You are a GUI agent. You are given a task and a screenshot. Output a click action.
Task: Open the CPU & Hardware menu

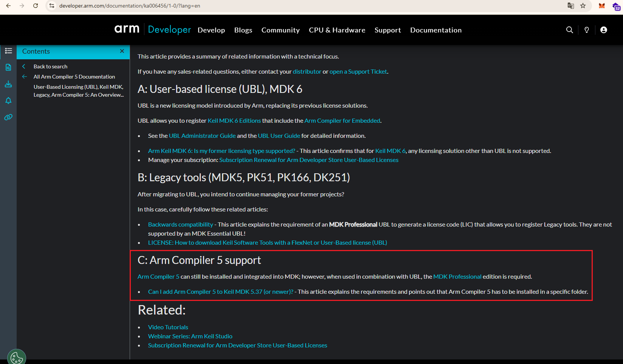pyautogui.click(x=337, y=30)
